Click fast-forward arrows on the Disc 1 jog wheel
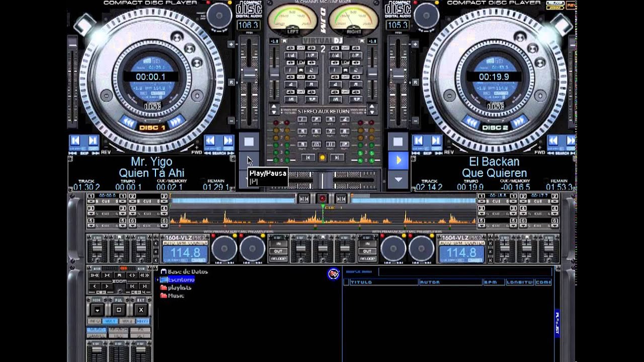This screenshot has width=644, height=362. coord(175,121)
